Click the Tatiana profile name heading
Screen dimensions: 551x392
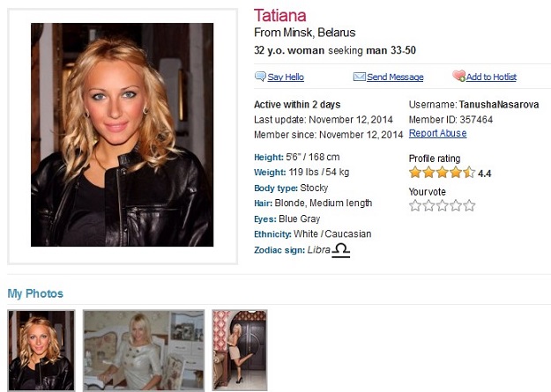point(280,16)
